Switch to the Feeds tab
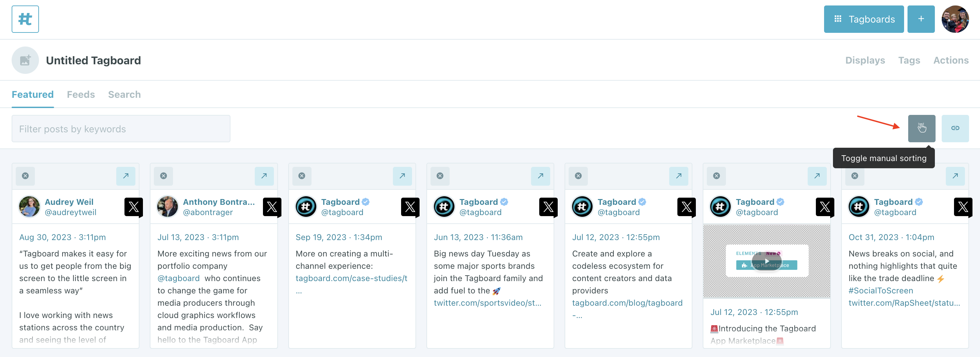Viewport: 980px width, 357px height. pyautogui.click(x=81, y=94)
